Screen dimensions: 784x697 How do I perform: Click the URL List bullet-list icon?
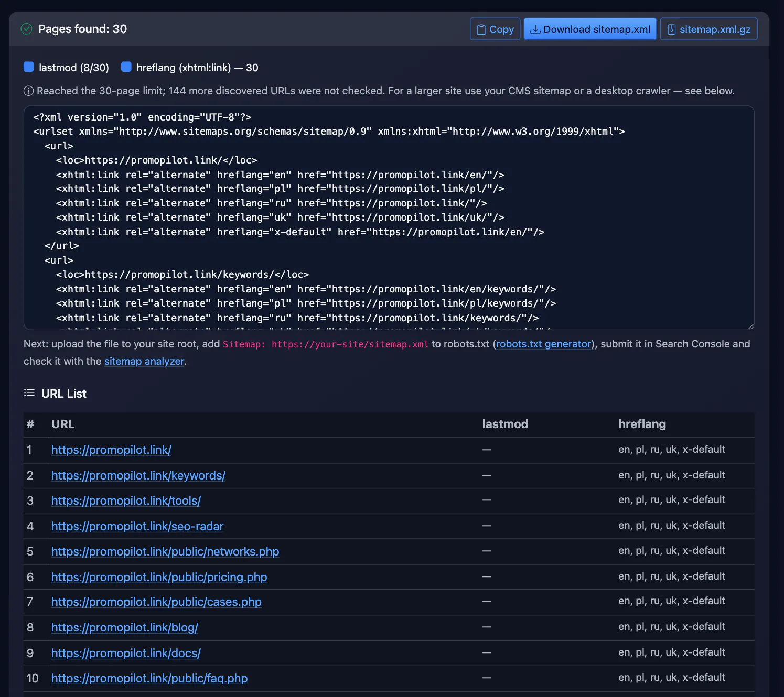(x=29, y=393)
